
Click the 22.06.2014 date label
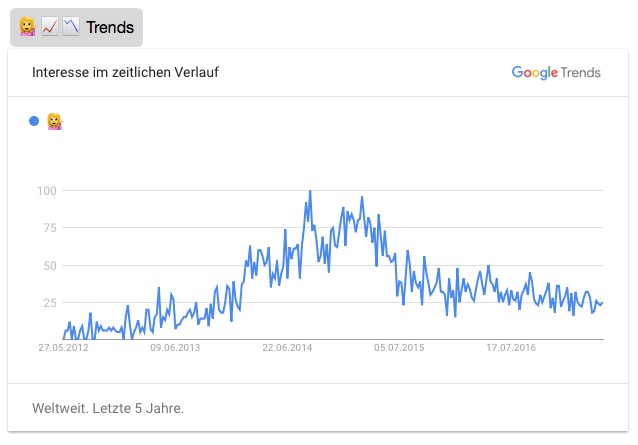click(x=287, y=348)
